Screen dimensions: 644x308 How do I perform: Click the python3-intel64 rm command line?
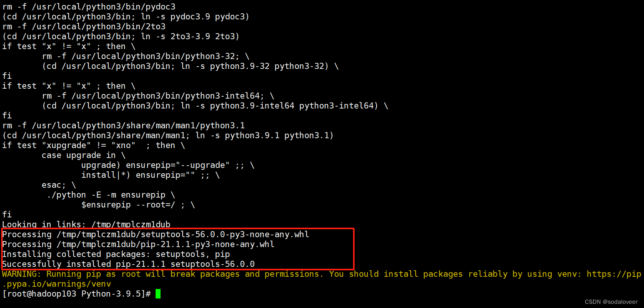click(158, 96)
